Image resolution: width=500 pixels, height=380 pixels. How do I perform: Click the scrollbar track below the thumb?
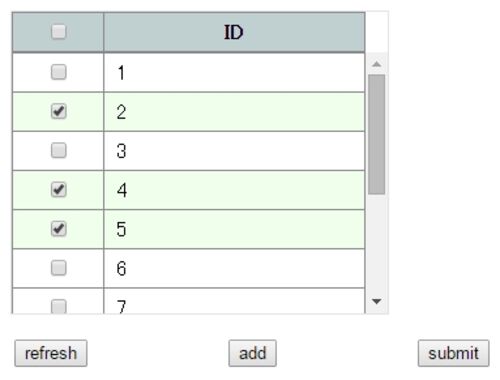(377, 243)
